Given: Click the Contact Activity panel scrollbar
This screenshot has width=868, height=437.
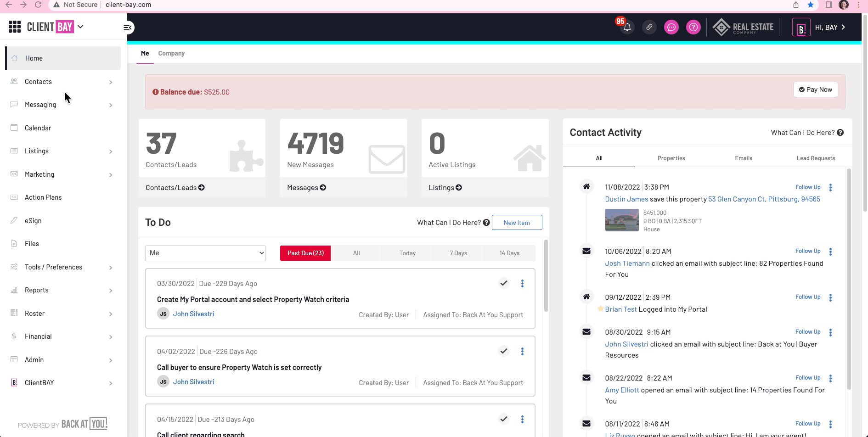Looking at the screenshot, I should 849,279.
